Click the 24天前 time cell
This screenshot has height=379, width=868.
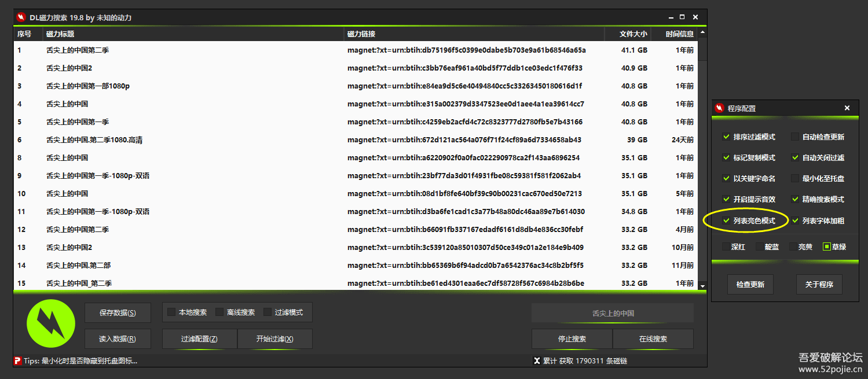(683, 140)
